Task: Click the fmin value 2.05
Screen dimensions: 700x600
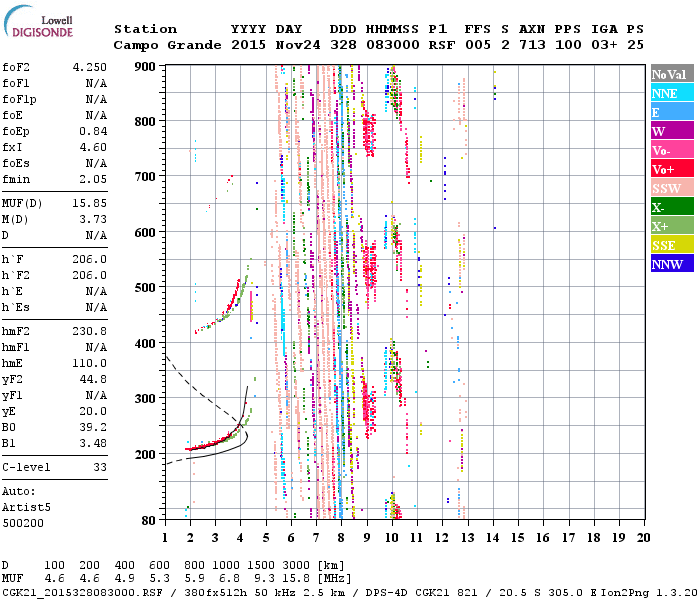Action: click(x=93, y=179)
